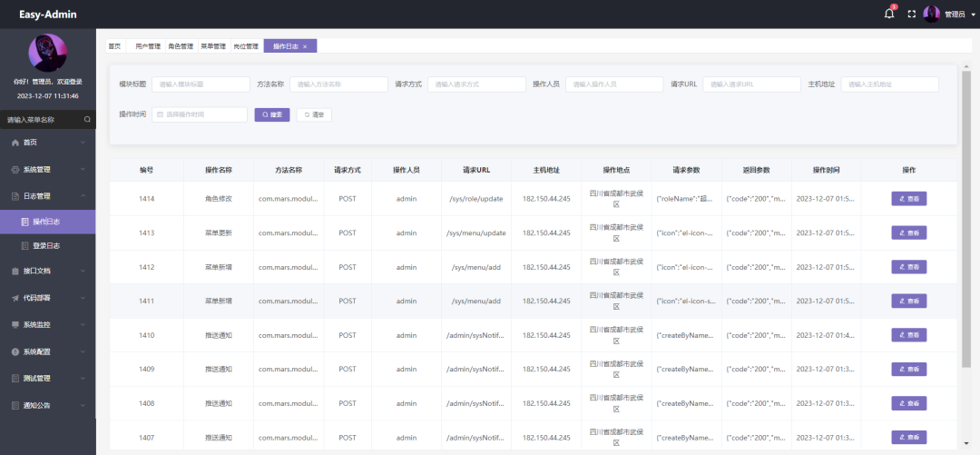Click the 清空 reset button
The height and width of the screenshot is (455, 980).
(x=314, y=114)
